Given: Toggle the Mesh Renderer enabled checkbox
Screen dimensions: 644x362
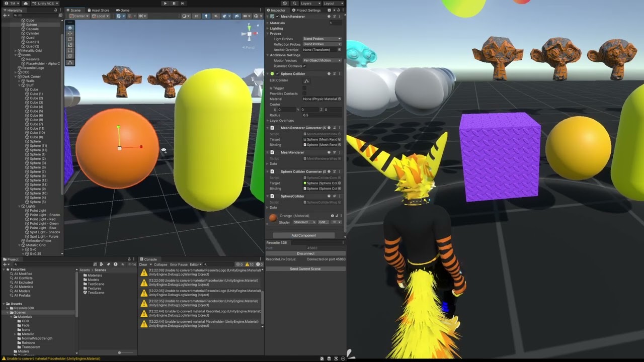Looking at the screenshot, I should pos(277,17).
